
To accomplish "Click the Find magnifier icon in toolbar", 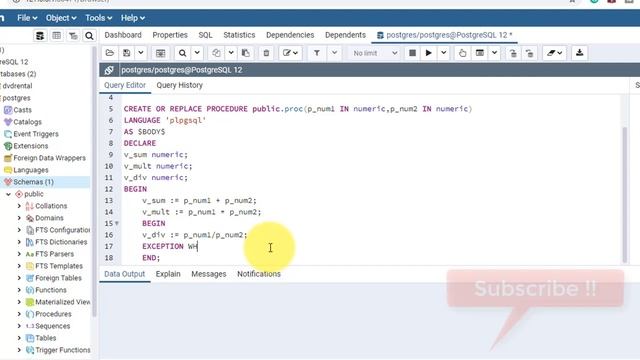I will point(182,53).
